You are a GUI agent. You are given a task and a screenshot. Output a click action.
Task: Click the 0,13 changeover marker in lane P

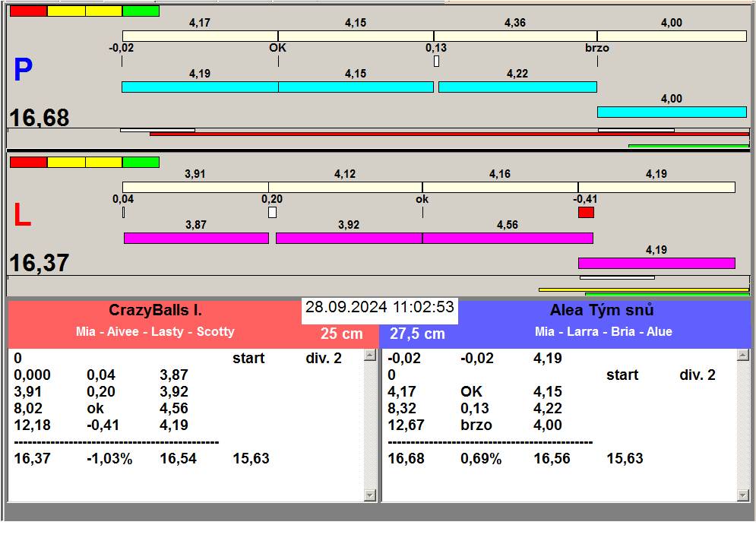[x=436, y=62]
